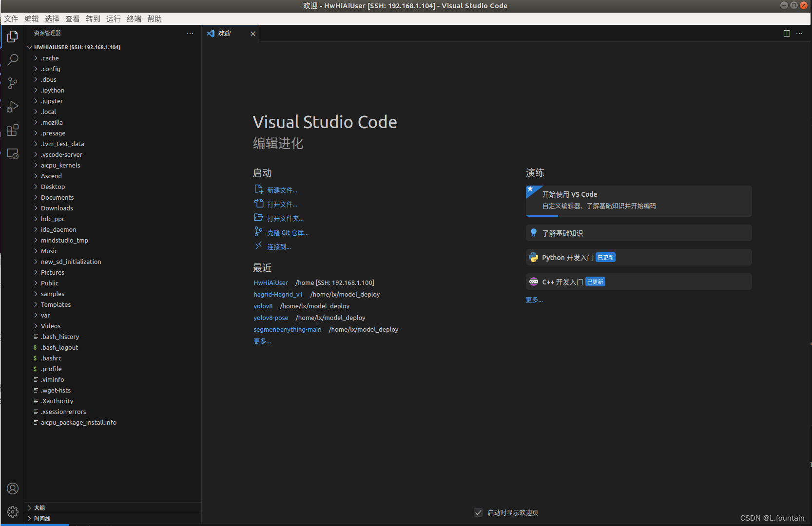Open Python 开发入门 walkthrough
This screenshot has height=526, width=812.
(638, 257)
